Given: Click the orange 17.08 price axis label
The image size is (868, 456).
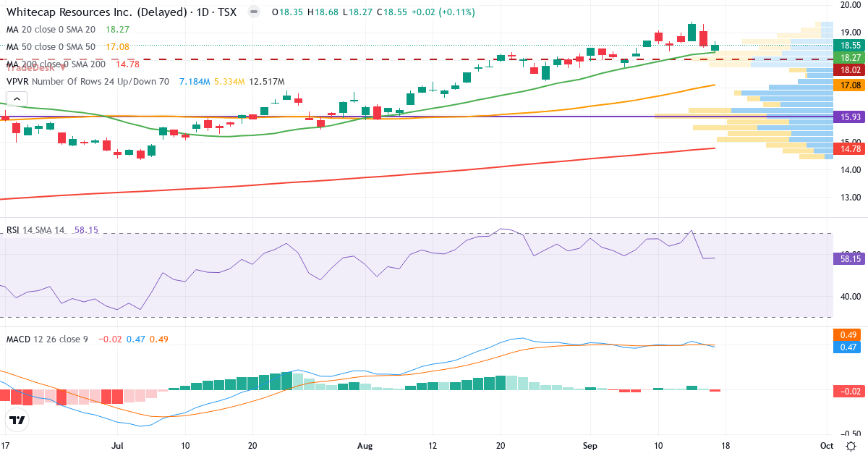Looking at the screenshot, I should 848,85.
